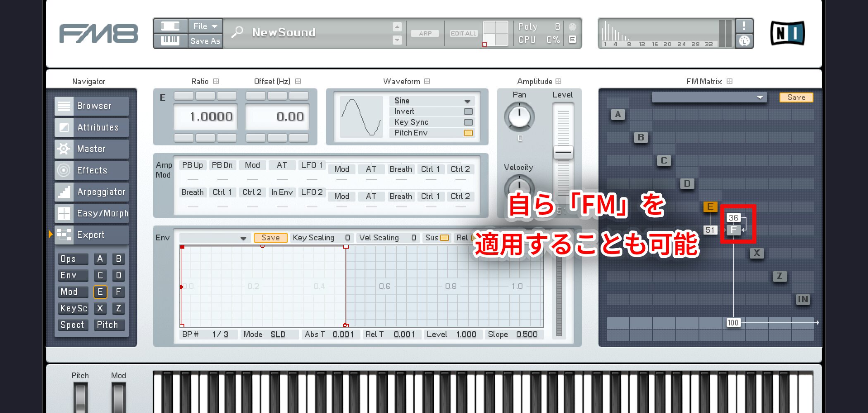Viewport: 868px width, 413px height.
Task: Toggle the keyboard icon in header
Action: (x=170, y=40)
